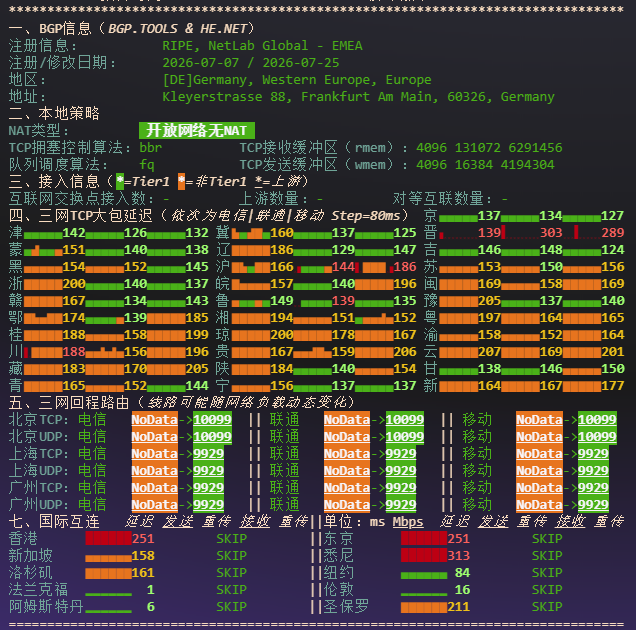This screenshot has width=636, height=630.
Task: Click the 'RIPE, NetLab Global - EMEA' registration text
Action: point(262,46)
